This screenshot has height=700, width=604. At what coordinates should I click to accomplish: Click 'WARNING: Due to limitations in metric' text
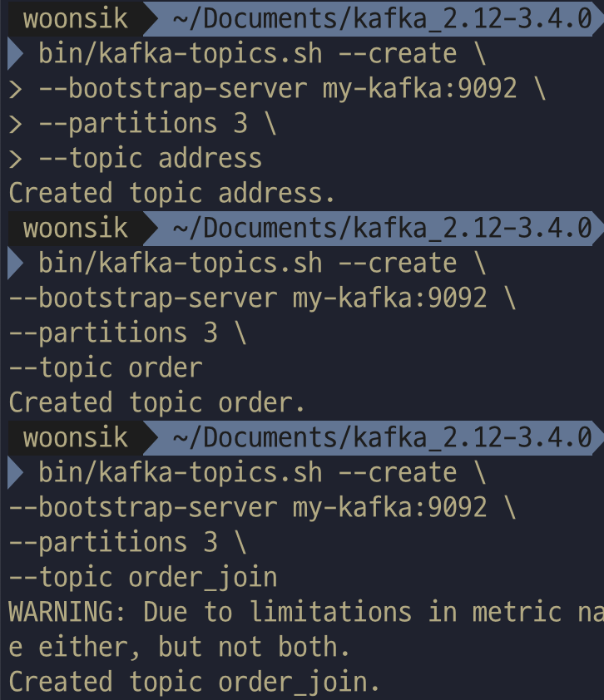[x=285, y=612]
